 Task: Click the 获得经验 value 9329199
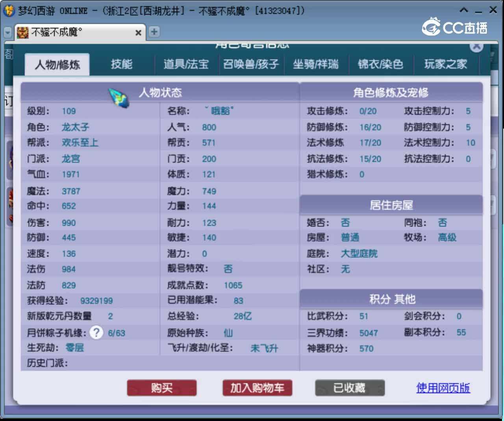tap(96, 301)
